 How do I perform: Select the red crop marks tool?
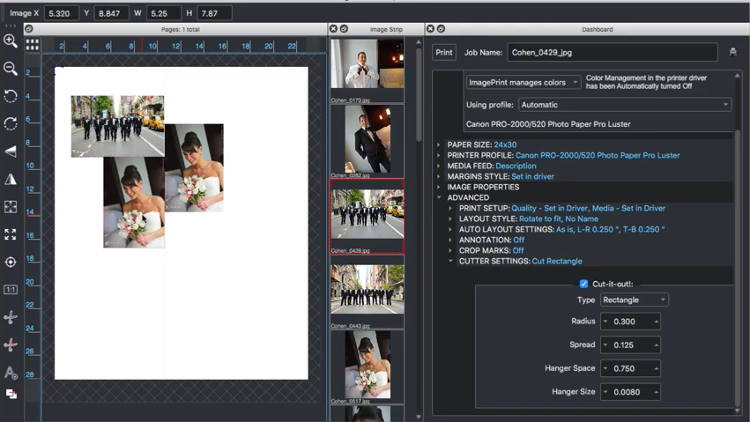pyautogui.click(x=11, y=344)
